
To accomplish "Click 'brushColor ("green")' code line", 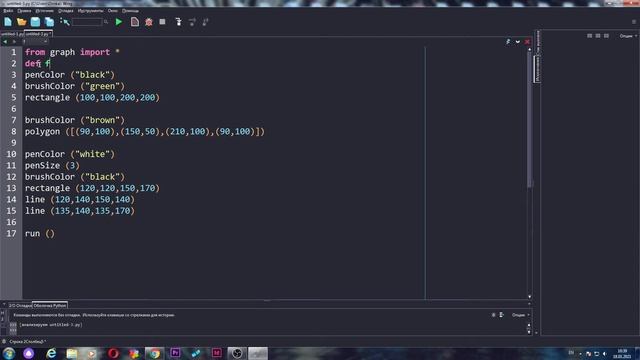I will [75, 87].
